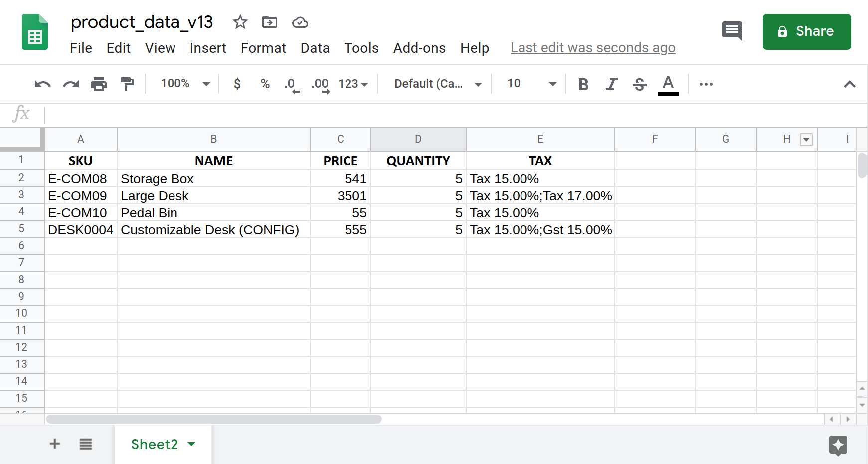Open Last edit was seconds ago link
Screen dimensions: 868x464
(593, 48)
